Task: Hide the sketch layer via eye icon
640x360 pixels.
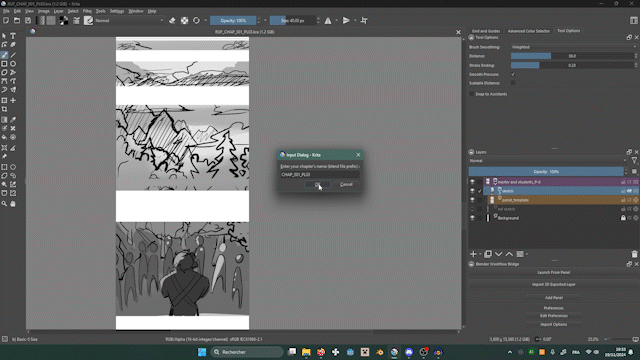Action: point(472,191)
